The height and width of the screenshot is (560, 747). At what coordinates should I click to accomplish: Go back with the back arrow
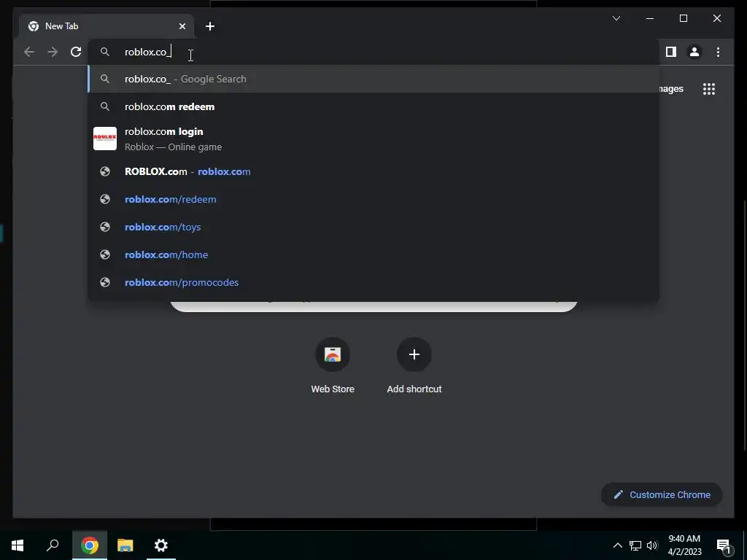tap(29, 52)
